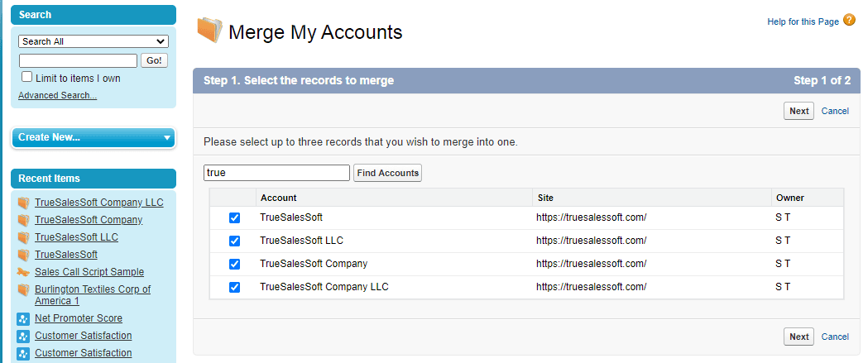Screen dimensions: 868x363
Task: Click the Merge My Accounts folder icon
Action: [210, 31]
